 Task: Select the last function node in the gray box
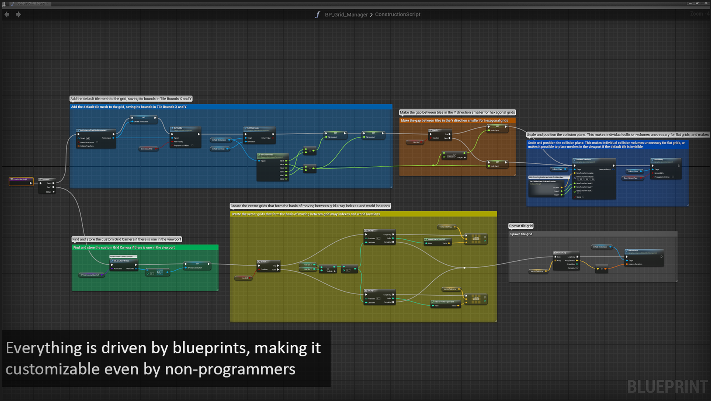pyautogui.click(x=644, y=257)
